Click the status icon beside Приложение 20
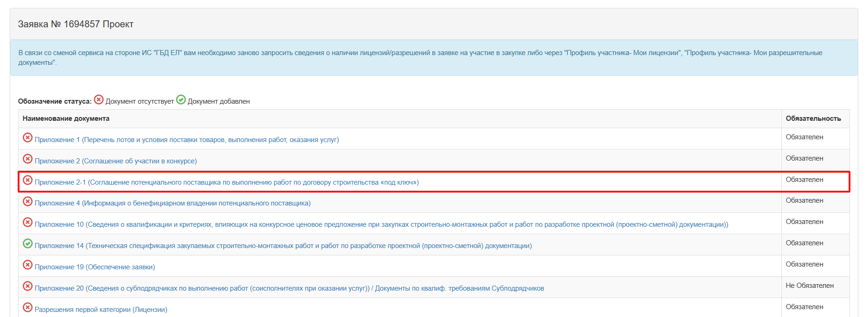This screenshot has width=868, height=317. pos(28,286)
